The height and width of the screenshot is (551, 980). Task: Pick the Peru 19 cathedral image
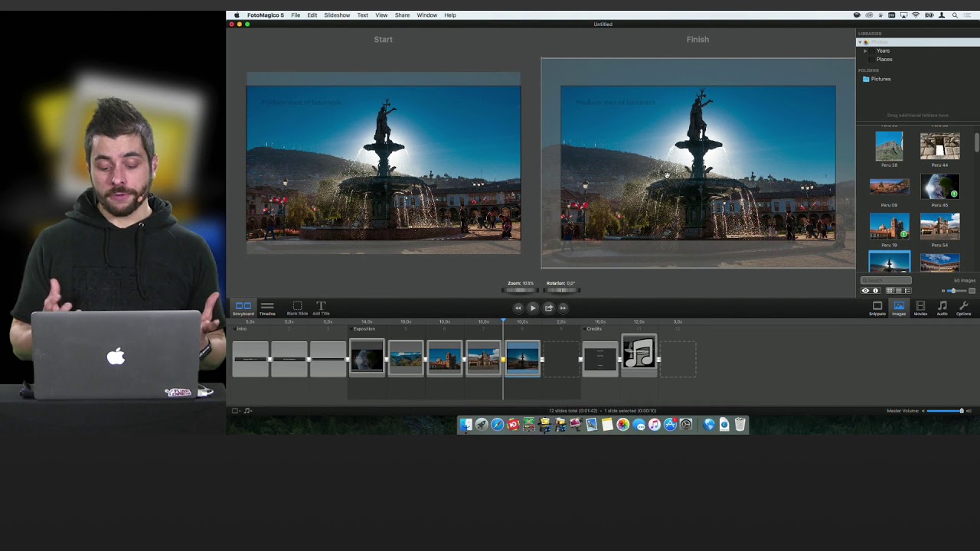click(889, 227)
